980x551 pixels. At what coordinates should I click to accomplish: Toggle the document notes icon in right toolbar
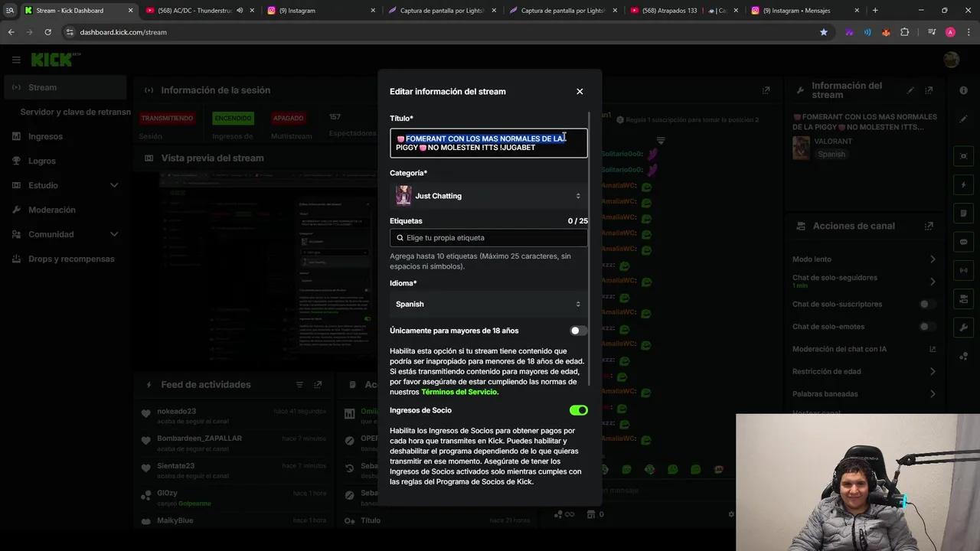(963, 214)
